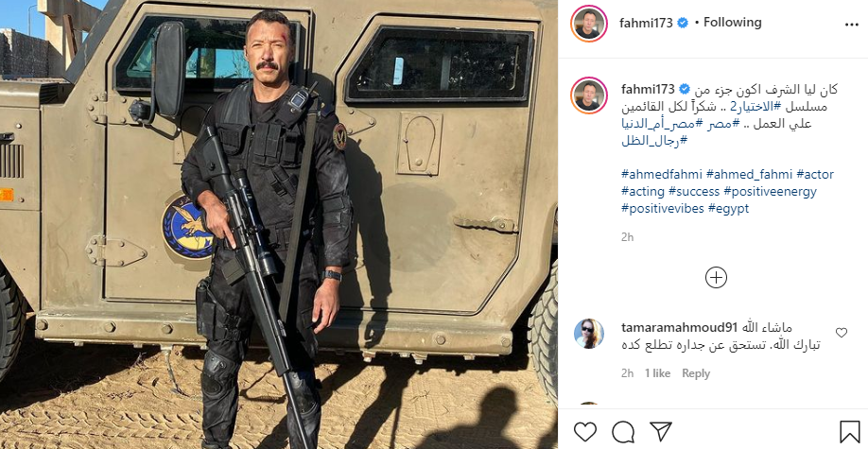Open fahmi173 username in the header

(x=646, y=23)
